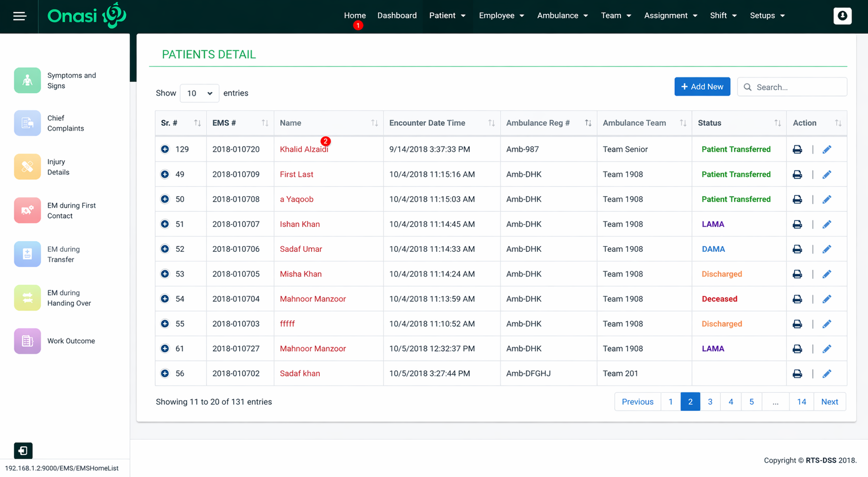Image resolution: width=868 pixels, height=477 pixels.
Task: Click the EM during Handing Over icon
Action: 27,297
